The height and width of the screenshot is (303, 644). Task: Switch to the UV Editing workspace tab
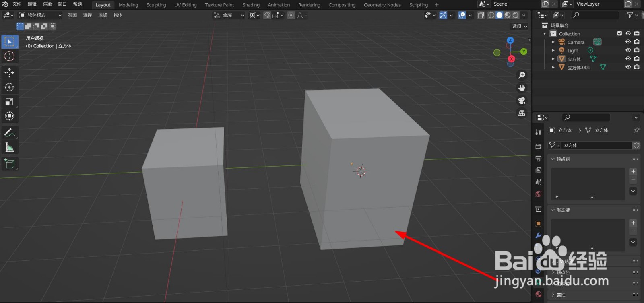click(186, 5)
